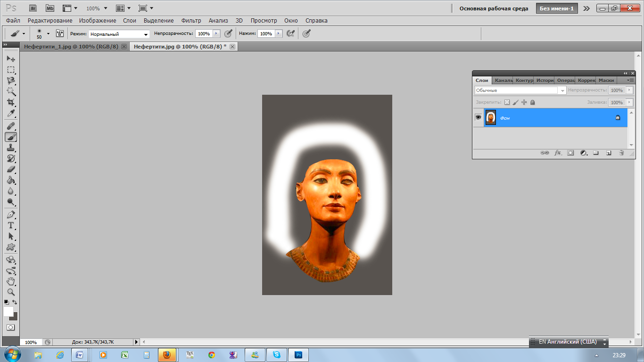The width and height of the screenshot is (644, 362).
Task: Delete layer trash icon
Action: tap(621, 153)
